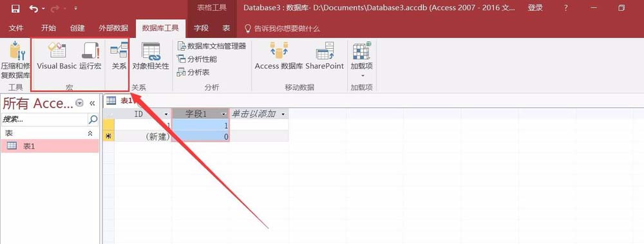Click the Sign in (登录) link
The image size is (644, 244).
tap(535, 8)
